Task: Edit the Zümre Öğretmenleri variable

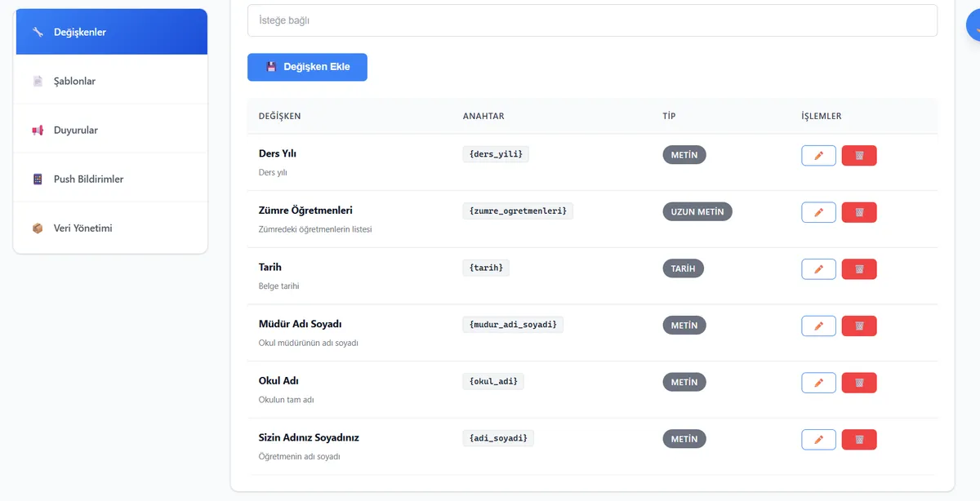Action: [x=818, y=212]
